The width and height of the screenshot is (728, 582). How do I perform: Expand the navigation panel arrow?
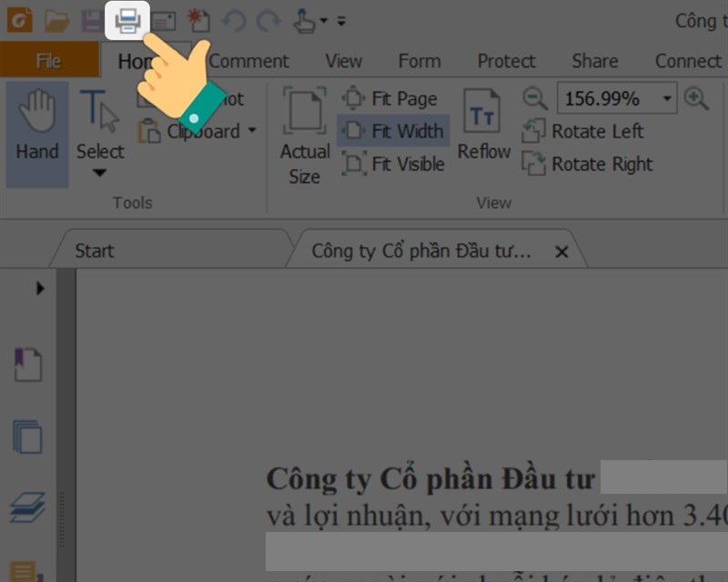pos(40,288)
